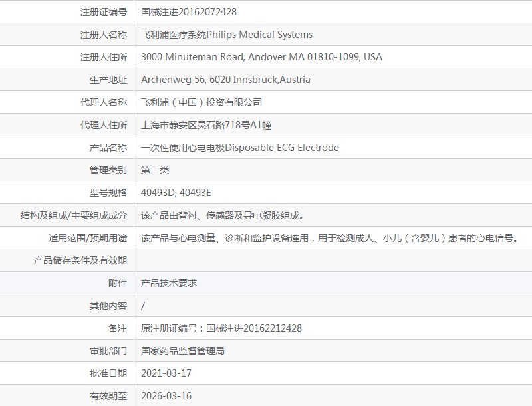Select the 结构及组成/主要组成成分 label
The height and width of the screenshot is (406, 532).
coord(74,215)
